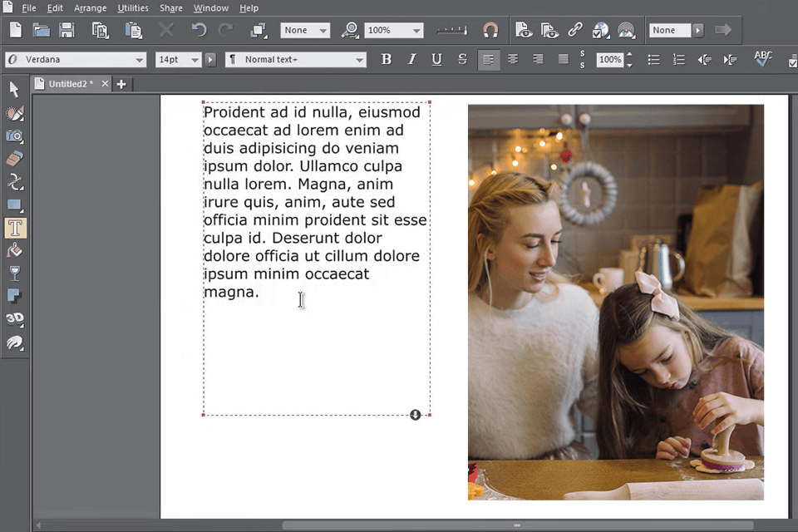
Task: Click the Clone/duplicate object icon
Action: coord(259,31)
